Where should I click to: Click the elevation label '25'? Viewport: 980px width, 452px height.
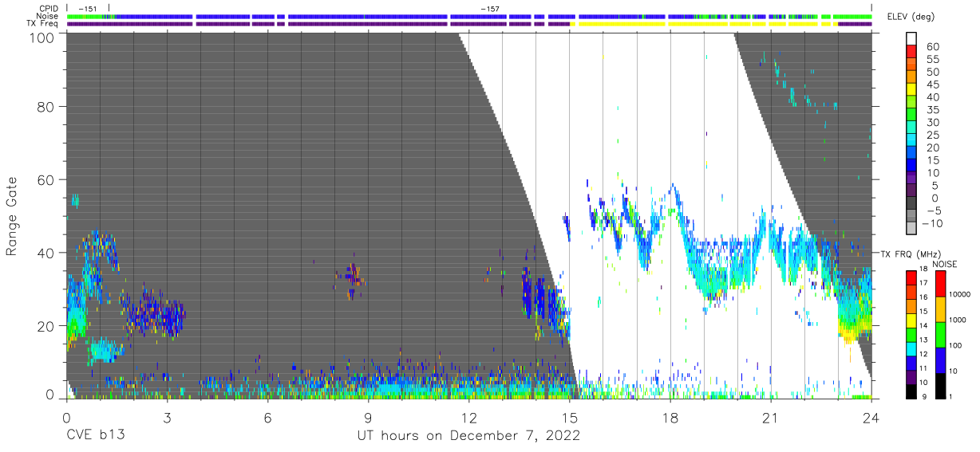932,136
